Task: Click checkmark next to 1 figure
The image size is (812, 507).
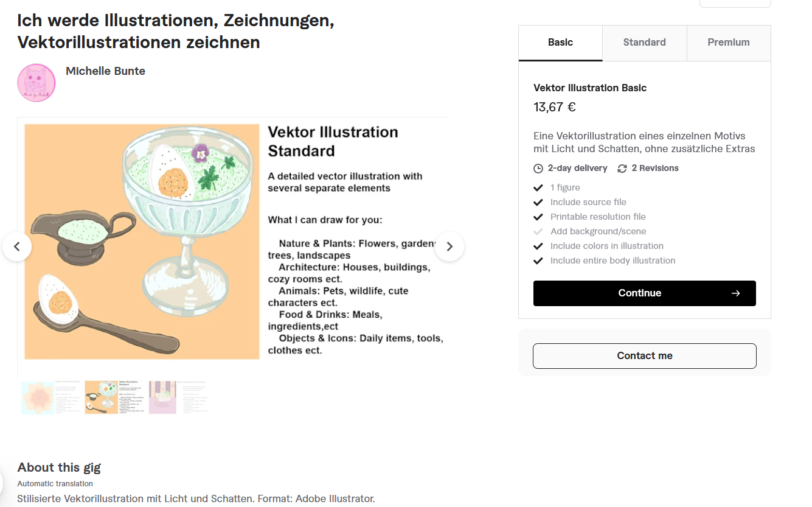Action: 538,187
